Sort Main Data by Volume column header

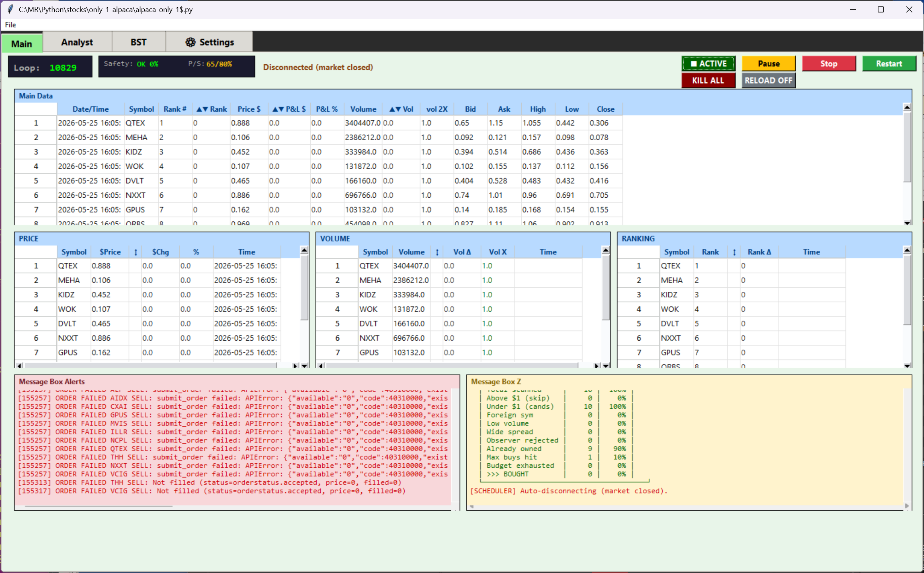pos(363,109)
